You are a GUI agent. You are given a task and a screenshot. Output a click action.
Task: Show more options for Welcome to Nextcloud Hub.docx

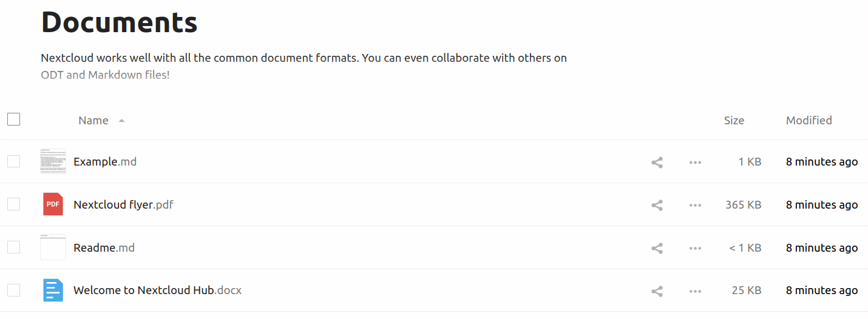click(695, 291)
